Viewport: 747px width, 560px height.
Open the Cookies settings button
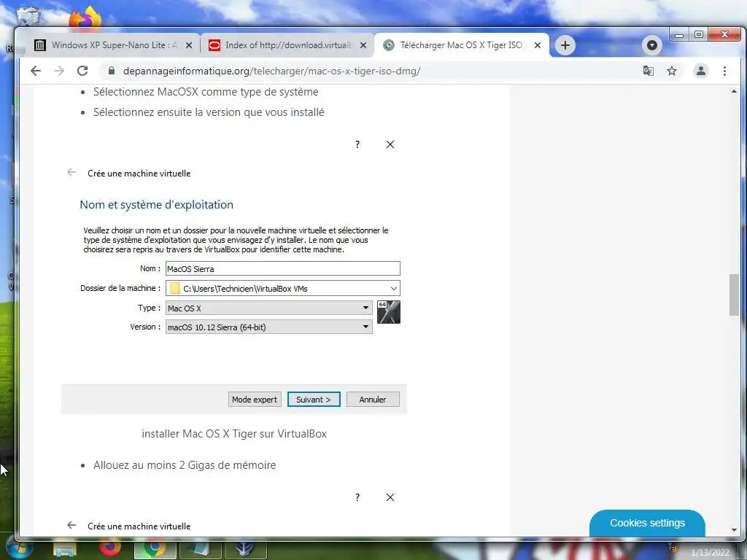[x=647, y=523]
